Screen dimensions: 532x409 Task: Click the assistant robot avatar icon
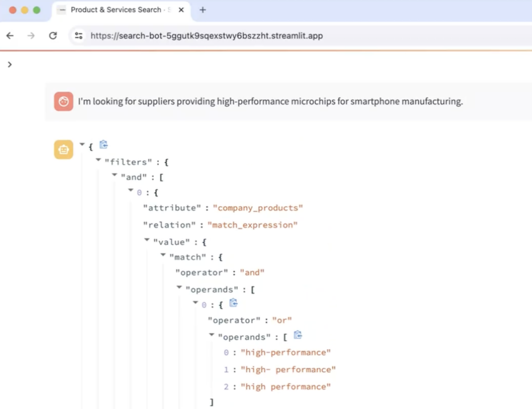(x=64, y=149)
